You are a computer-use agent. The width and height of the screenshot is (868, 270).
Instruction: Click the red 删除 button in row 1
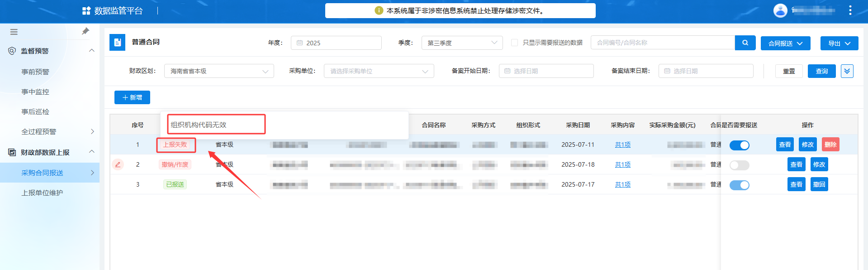830,145
